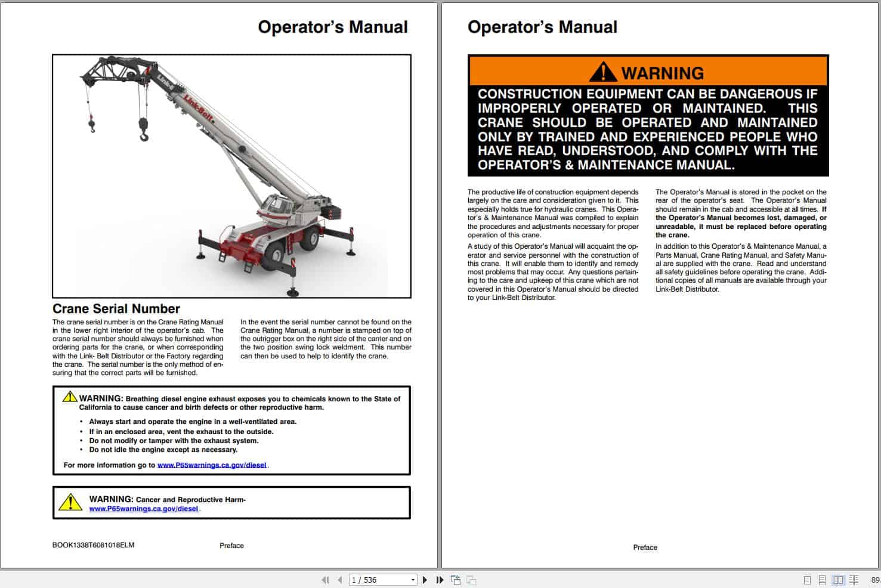This screenshot has width=881, height=588.
Task: Click the grayed duplicate window icon
Action: coord(471,579)
